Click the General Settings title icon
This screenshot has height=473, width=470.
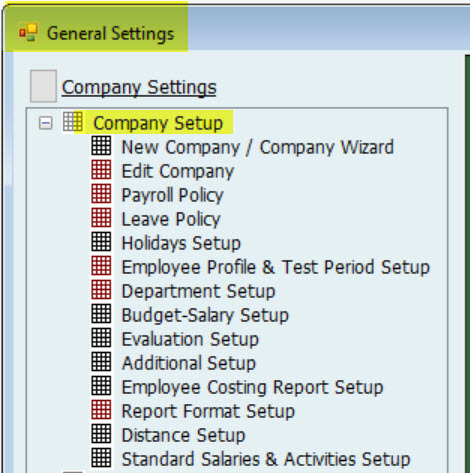[x=28, y=32]
